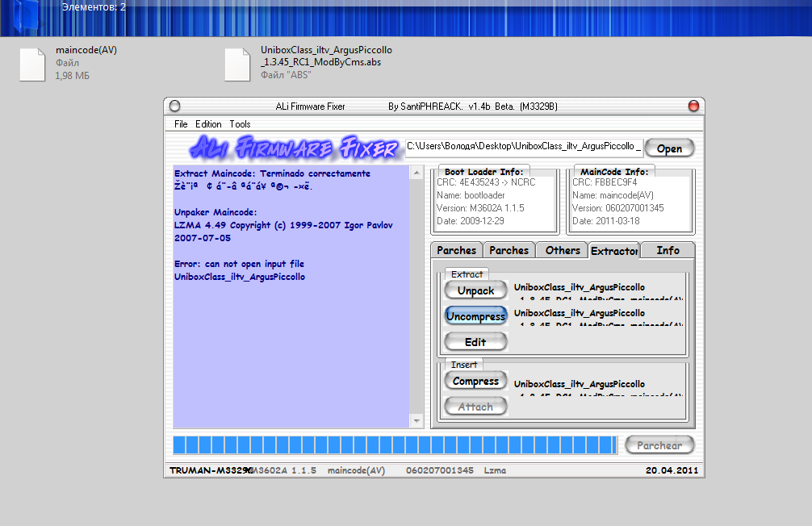Click the 'CRC: FBBEC9F4' line
This screenshot has width=812, height=526.
(x=605, y=182)
